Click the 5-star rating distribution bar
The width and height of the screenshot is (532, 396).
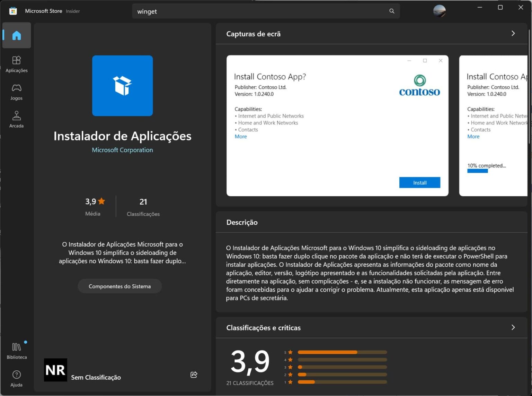(x=342, y=352)
